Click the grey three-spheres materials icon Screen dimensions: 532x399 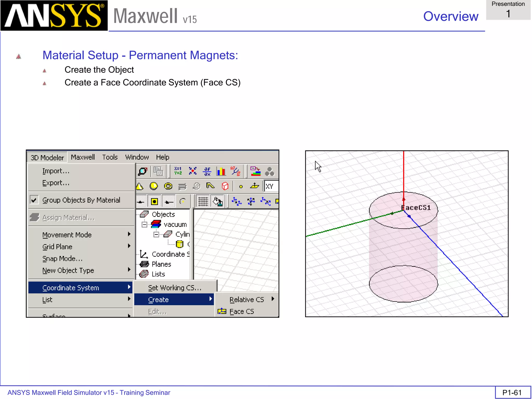click(270, 171)
